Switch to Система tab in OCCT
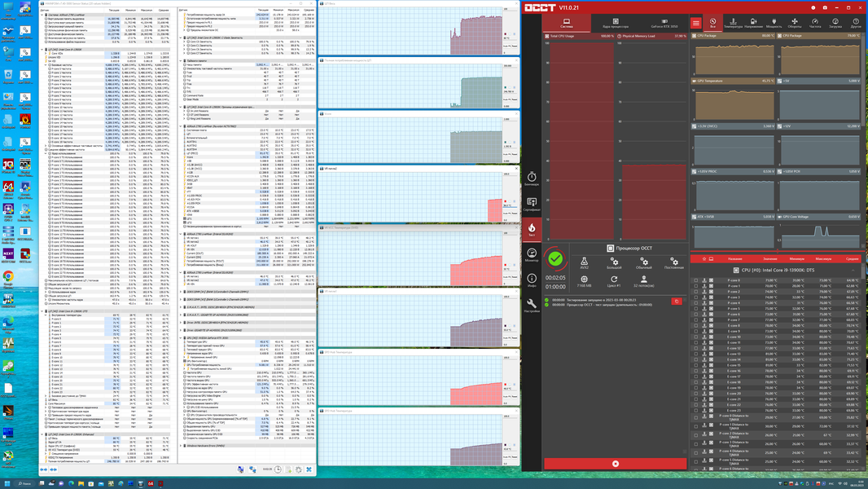 (x=566, y=23)
